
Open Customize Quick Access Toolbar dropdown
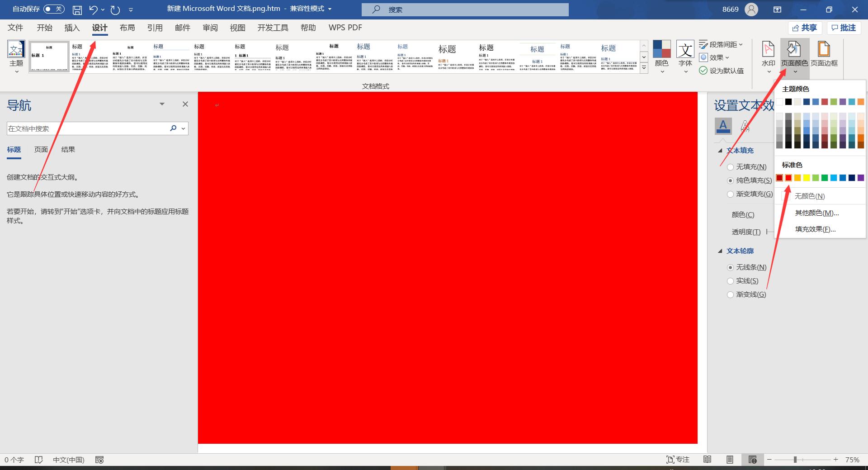point(131,9)
